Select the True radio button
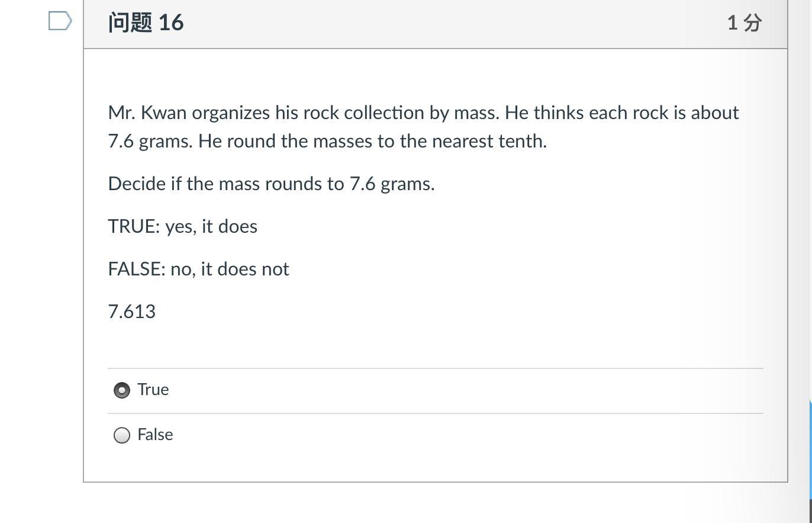Image resolution: width=812 pixels, height=523 pixels. click(x=122, y=390)
